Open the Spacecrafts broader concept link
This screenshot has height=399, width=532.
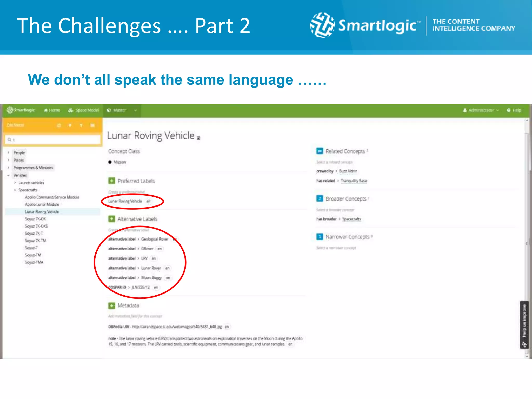point(351,219)
